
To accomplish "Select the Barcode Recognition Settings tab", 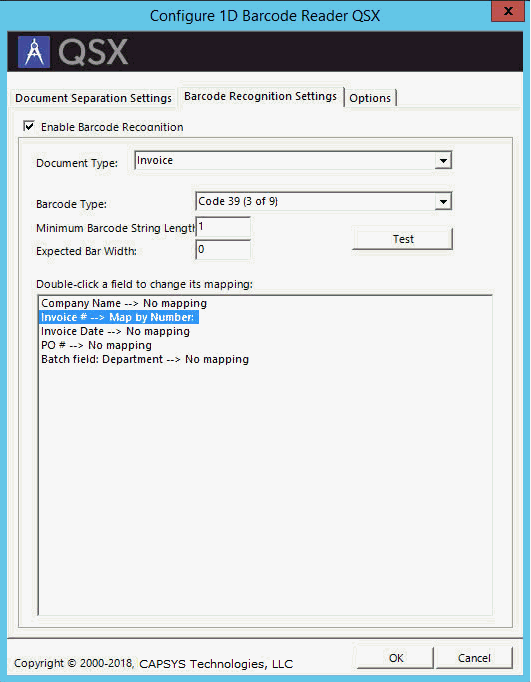I will point(260,96).
